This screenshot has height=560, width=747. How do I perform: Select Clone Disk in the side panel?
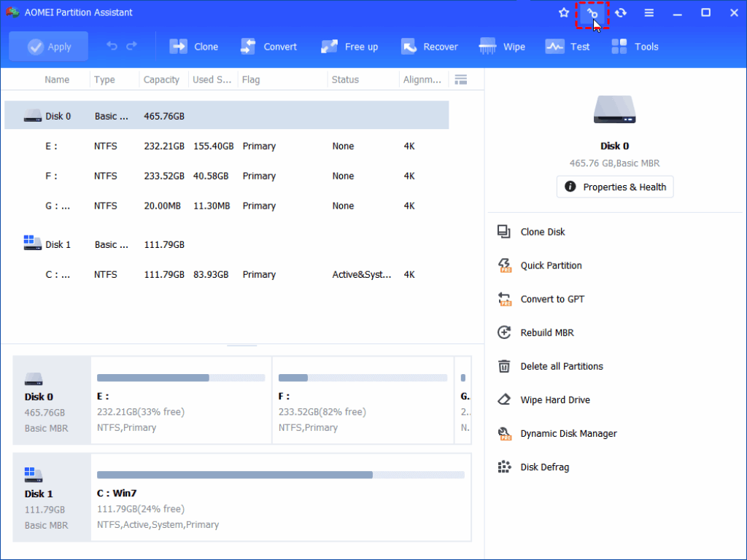click(x=542, y=232)
